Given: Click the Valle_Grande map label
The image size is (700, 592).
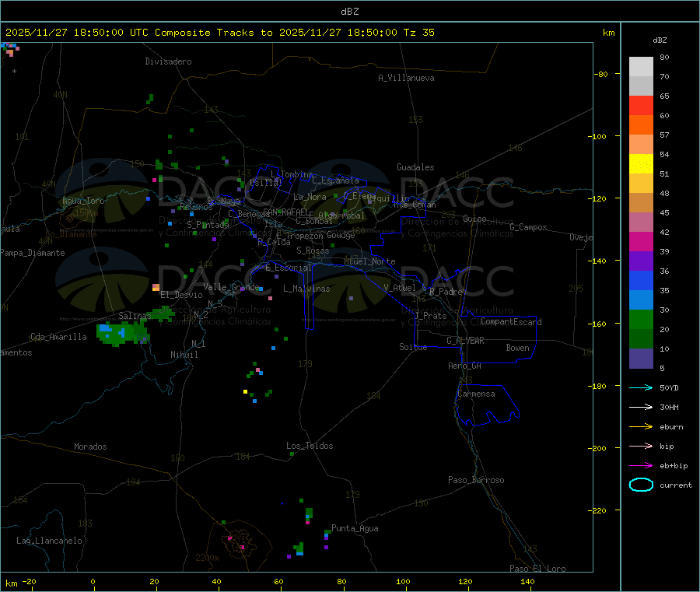Looking at the screenshot, I should 231,286.
